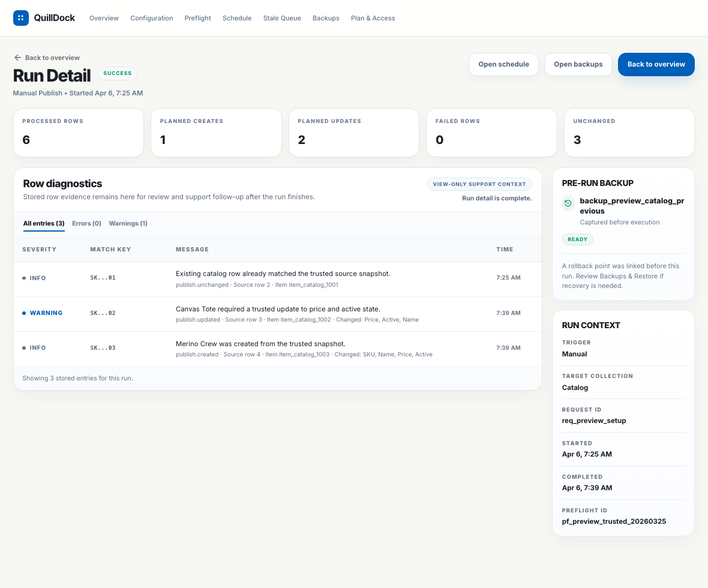The height and width of the screenshot is (588, 708).
Task: Open the Configuration menu item
Action: coord(152,18)
